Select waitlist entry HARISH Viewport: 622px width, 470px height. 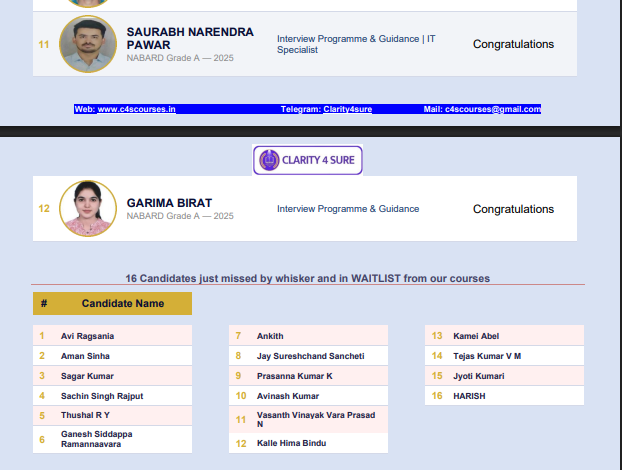(x=504, y=396)
